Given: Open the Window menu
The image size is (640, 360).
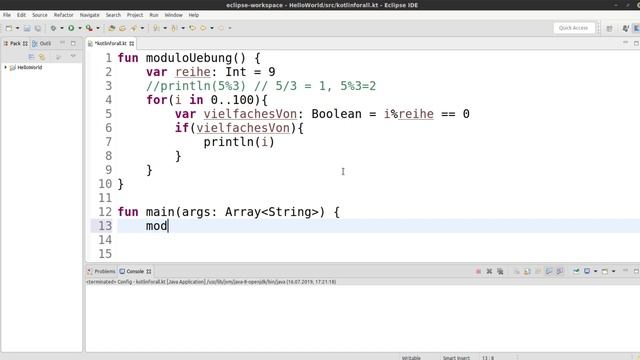Looking at the screenshot, I should point(173,15).
